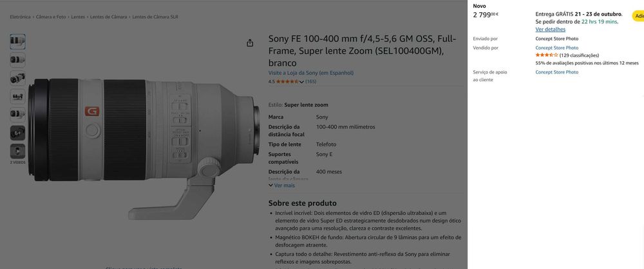Open Concept Store Photo seller link

(x=557, y=48)
